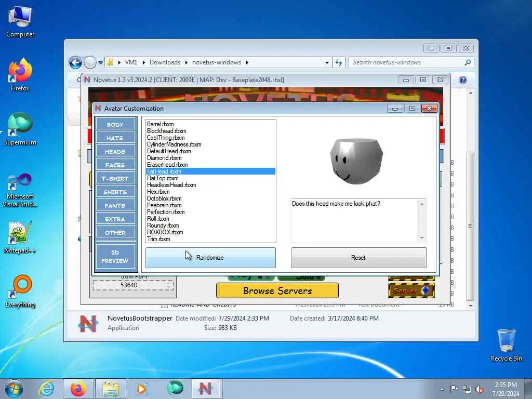Click the novetus-windows breadcrumb
Screen dimensions: 532x399
217,62
